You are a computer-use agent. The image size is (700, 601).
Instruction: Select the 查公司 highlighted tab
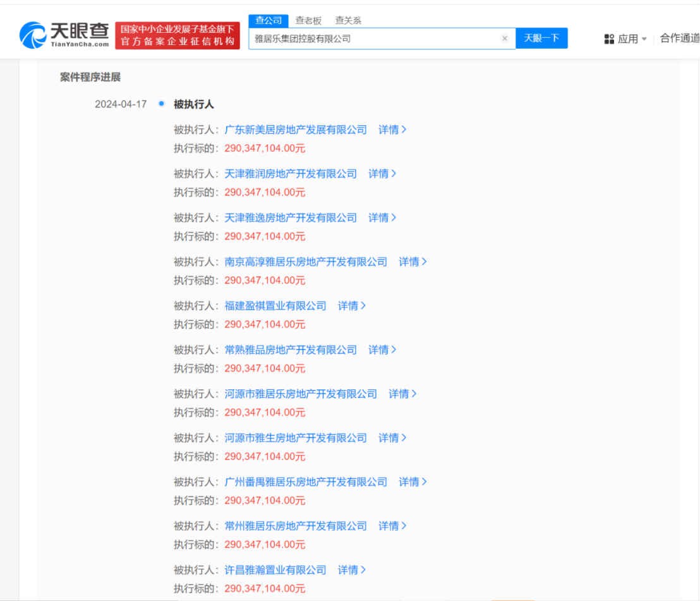269,20
